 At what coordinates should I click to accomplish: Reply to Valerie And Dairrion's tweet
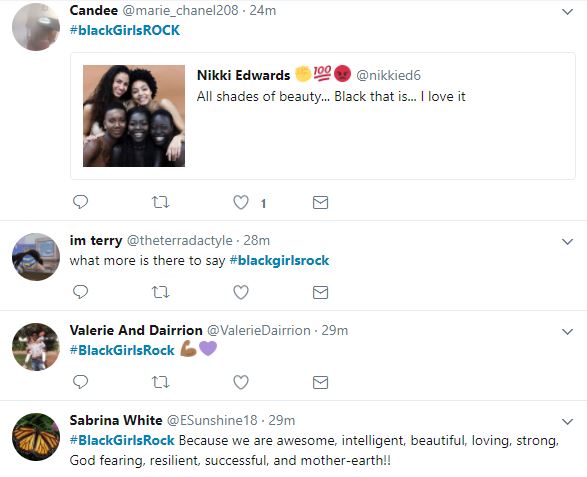(80, 382)
